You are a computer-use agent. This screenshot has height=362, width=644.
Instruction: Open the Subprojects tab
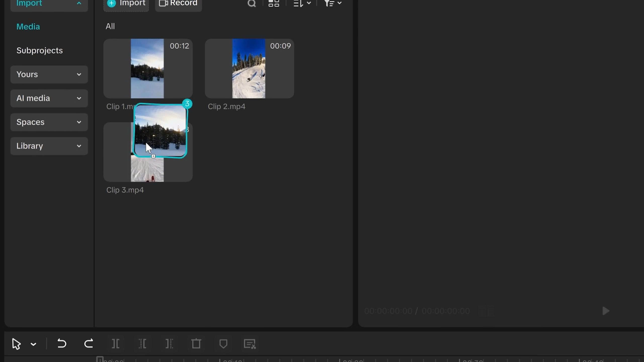tap(39, 51)
